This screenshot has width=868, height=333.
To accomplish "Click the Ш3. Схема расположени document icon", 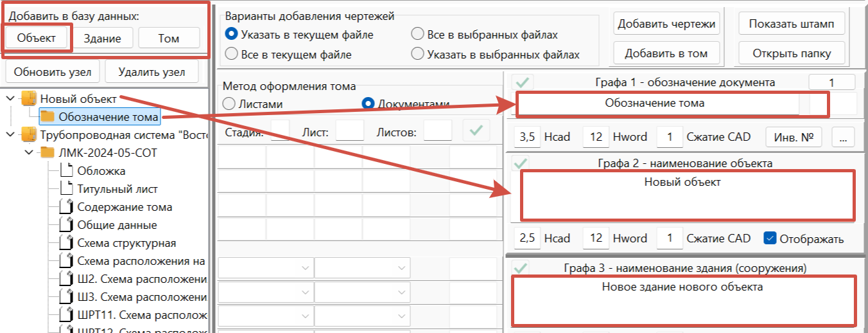I will pyautogui.click(x=65, y=297).
